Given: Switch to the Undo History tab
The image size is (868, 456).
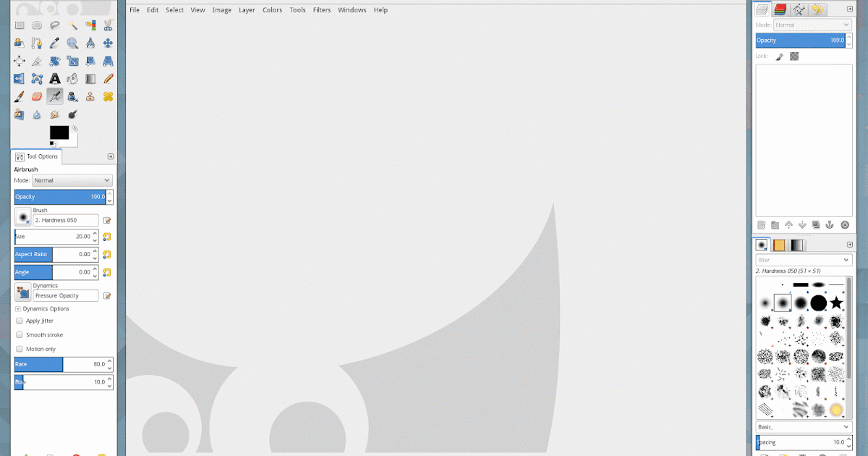Looking at the screenshot, I should tap(817, 9).
